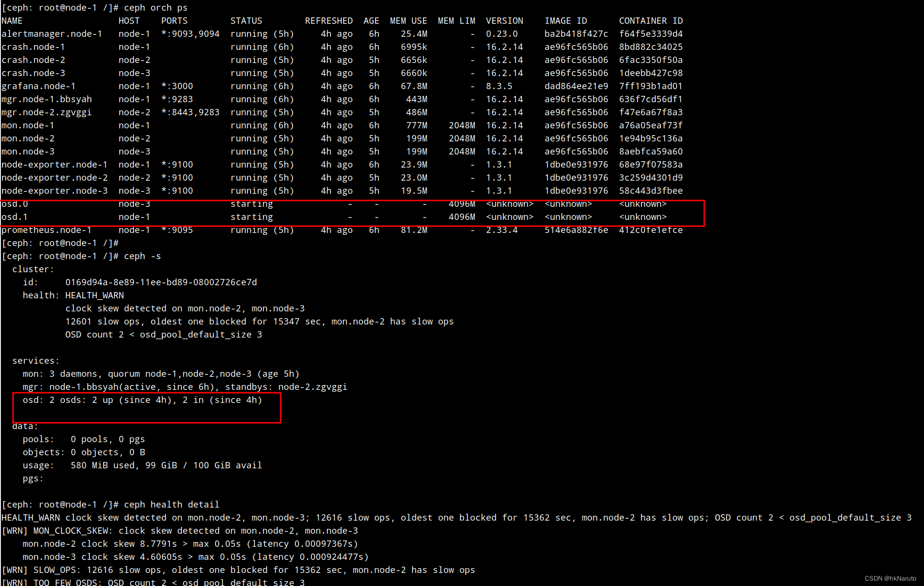Click image ID 'dad864ee21e9'
Image resolution: width=924 pixels, height=586 pixels.
point(576,86)
